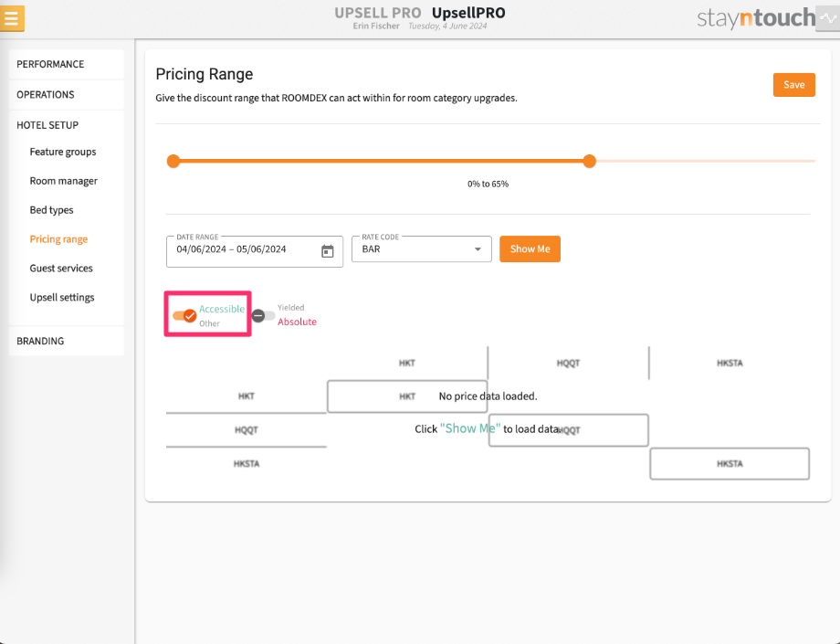The width and height of the screenshot is (840, 644).
Task: Click the HQQT row label
Action: pyautogui.click(x=247, y=430)
